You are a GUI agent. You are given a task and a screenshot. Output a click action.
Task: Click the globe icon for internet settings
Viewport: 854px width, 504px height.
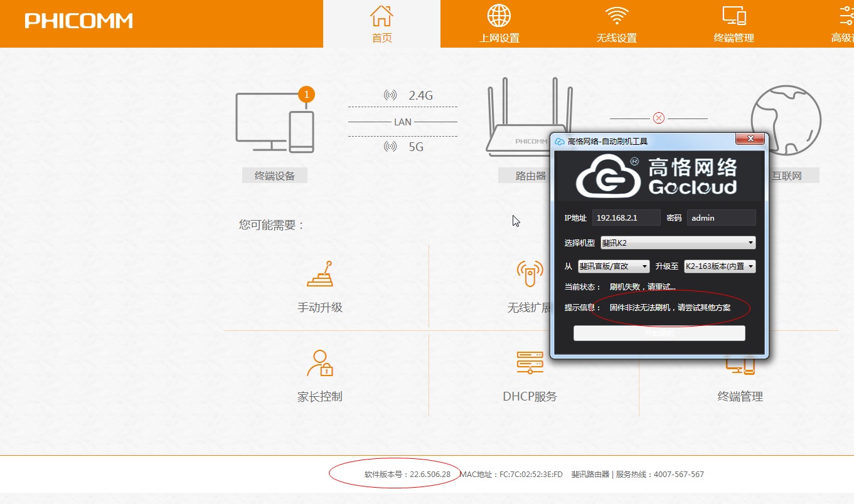click(x=499, y=16)
